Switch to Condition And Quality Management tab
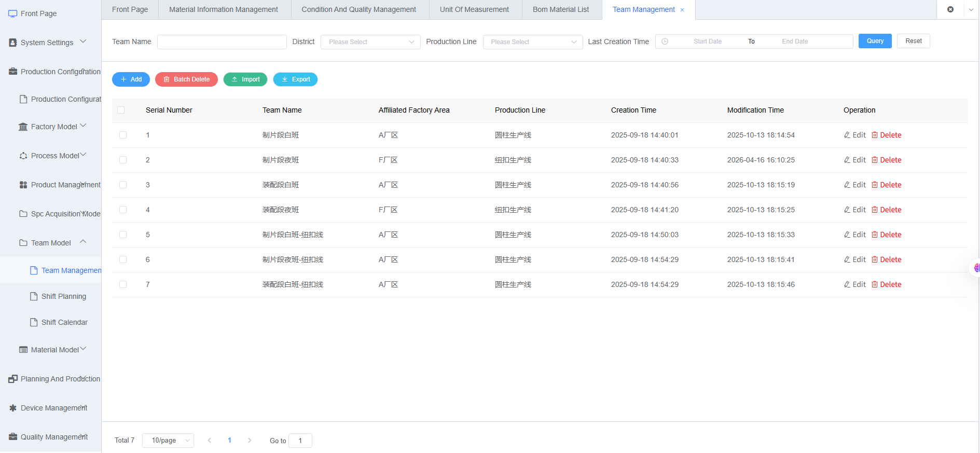This screenshot has width=980, height=453. click(359, 9)
